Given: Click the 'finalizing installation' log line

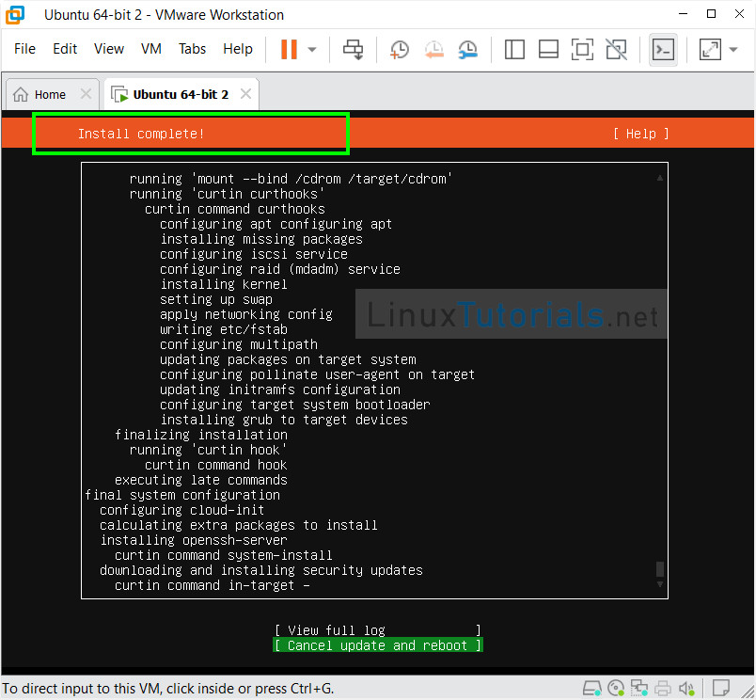Looking at the screenshot, I should [x=201, y=435].
